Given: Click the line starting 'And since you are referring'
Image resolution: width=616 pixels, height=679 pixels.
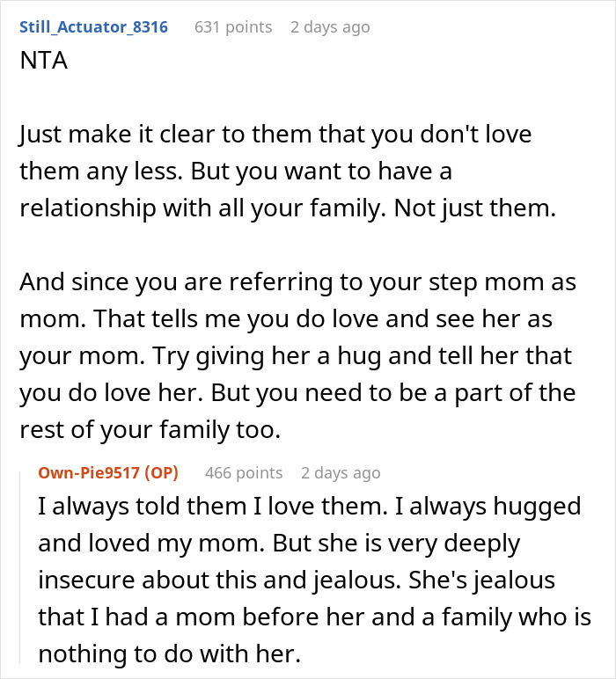Looking at the screenshot, I should (298, 282).
